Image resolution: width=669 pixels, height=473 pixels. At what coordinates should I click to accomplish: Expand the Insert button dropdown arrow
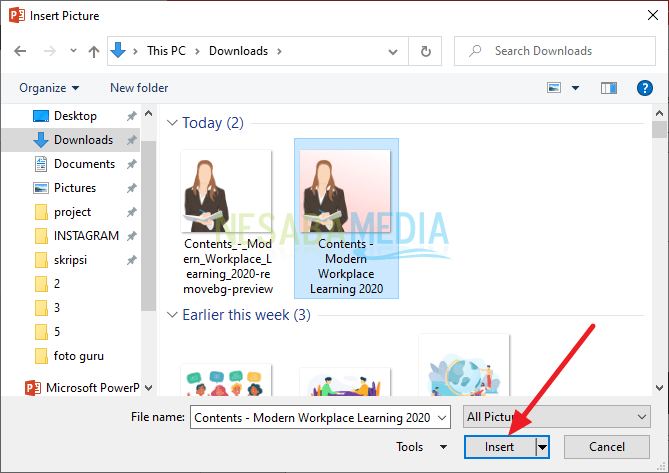[543, 447]
